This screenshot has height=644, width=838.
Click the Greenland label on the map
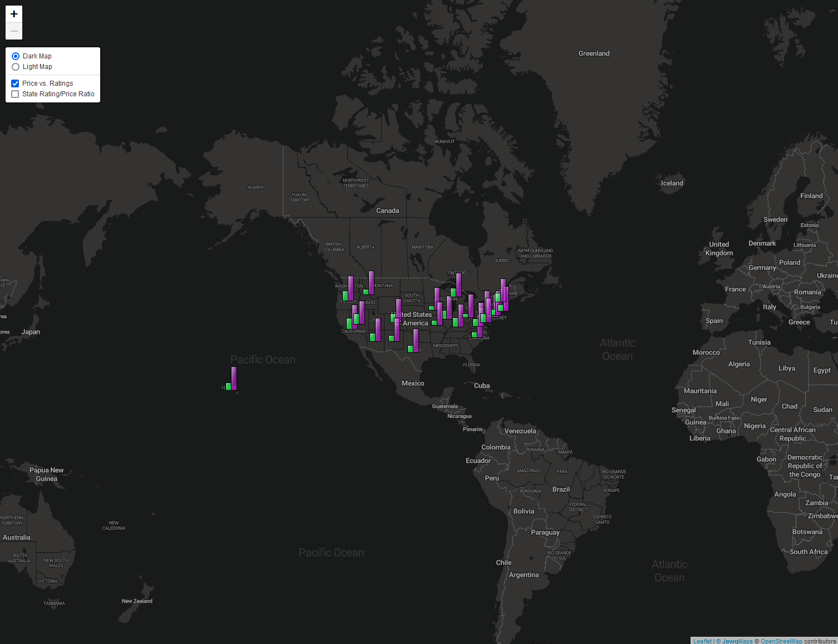tap(594, 53)
